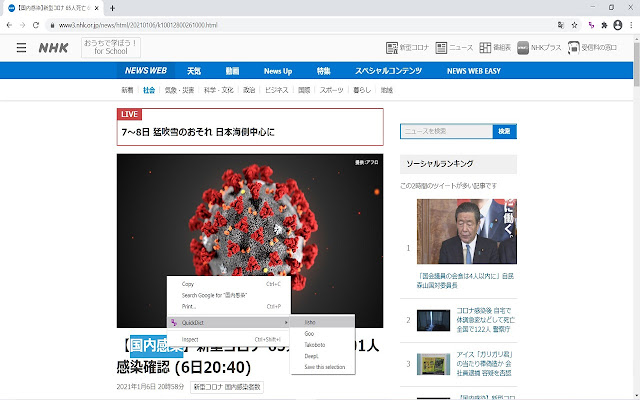Go to the 社会 category
Image resolution: width=640 pixels, height=400 pixels.
(x=149, y=90)
